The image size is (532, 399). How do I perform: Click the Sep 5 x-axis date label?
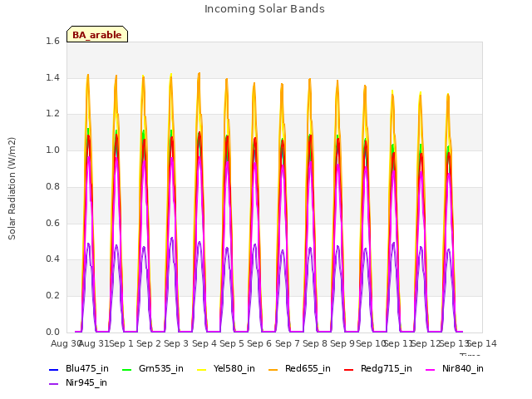pos(232,343)
